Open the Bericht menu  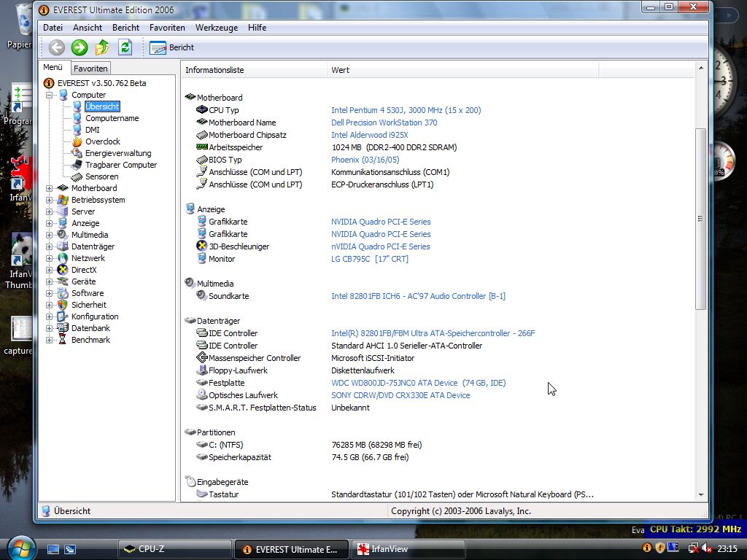tap(125, 28)
